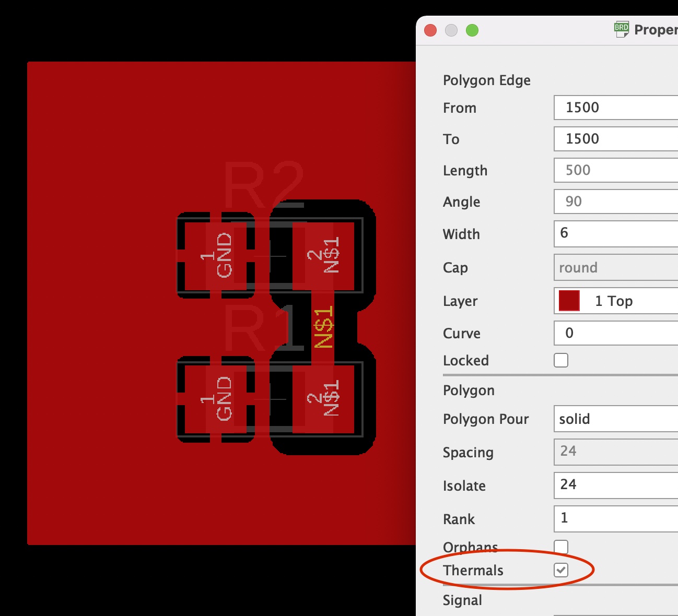The height and width of the screenshot is (616, 678).
Task: Click the red Layer color swatch
Action: [569, 301]
